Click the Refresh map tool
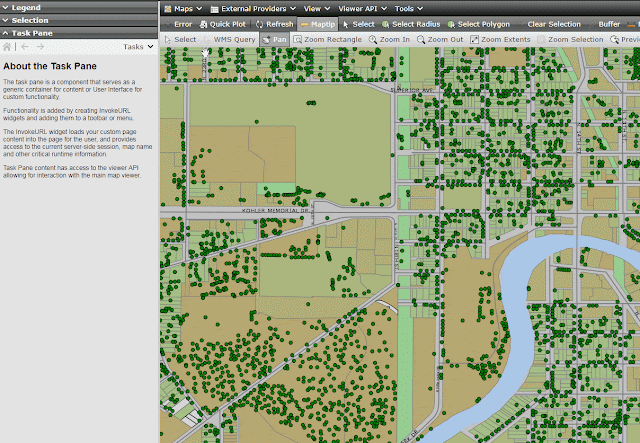The image size is (640, 443). (274, 24)
